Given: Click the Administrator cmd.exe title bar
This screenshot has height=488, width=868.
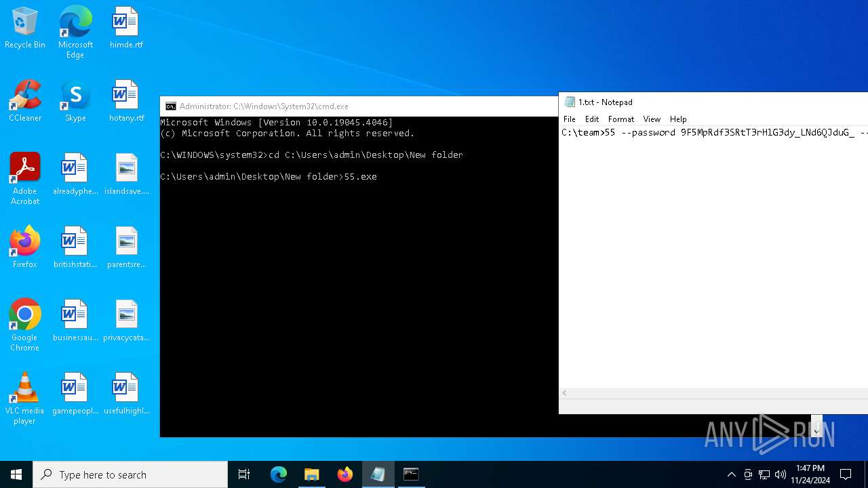Looking at the screenshot, I should (x=359, y=106).
